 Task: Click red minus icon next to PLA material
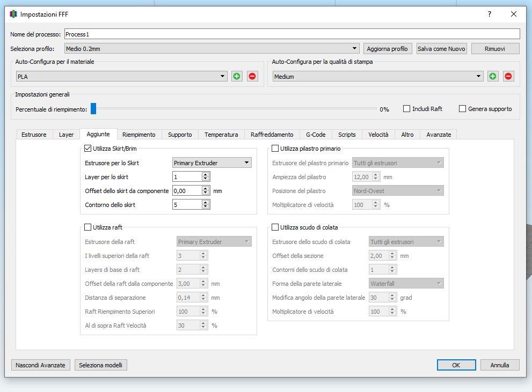click(x=252, y=76)
